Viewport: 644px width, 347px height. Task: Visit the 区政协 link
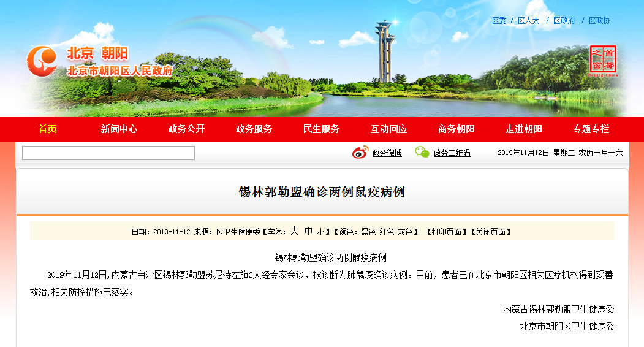click(x=600, y=21)
